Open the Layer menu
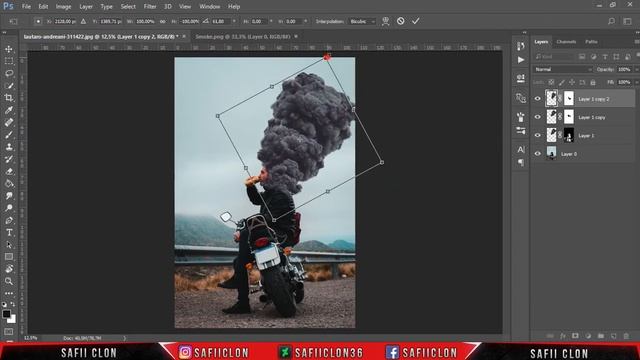The image size is (640, 360). point(86,7)
